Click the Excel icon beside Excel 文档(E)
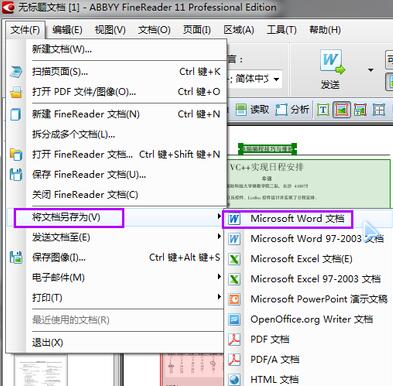 click(234, 259)
